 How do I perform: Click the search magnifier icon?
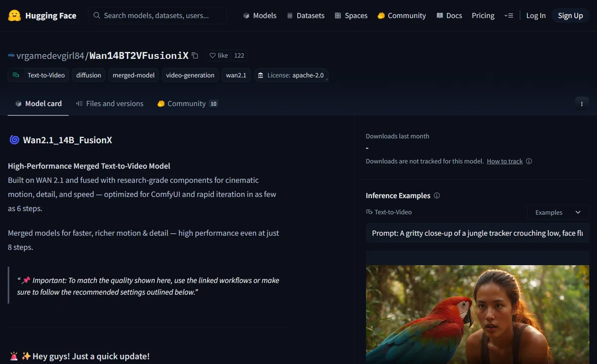(x=97, y=15)
